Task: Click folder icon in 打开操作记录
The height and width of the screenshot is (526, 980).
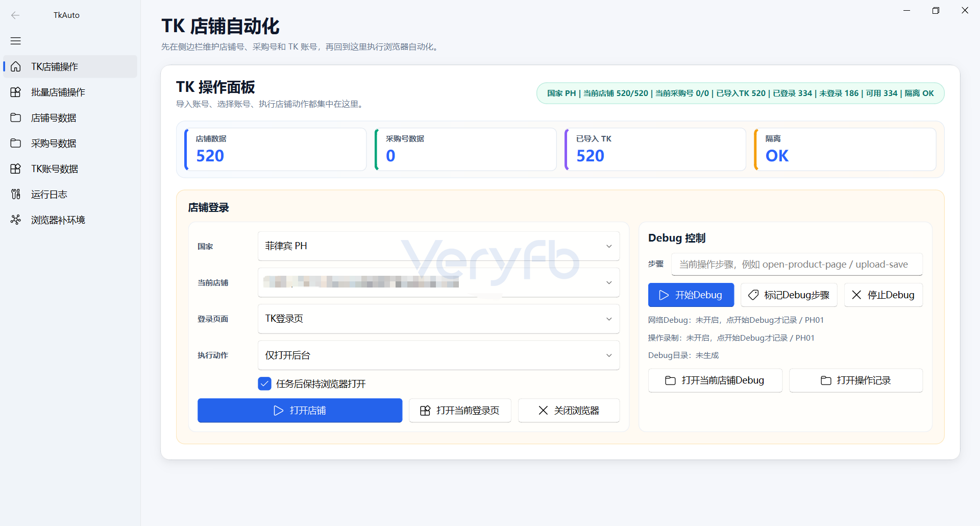Action: click(x=826, y=380)
